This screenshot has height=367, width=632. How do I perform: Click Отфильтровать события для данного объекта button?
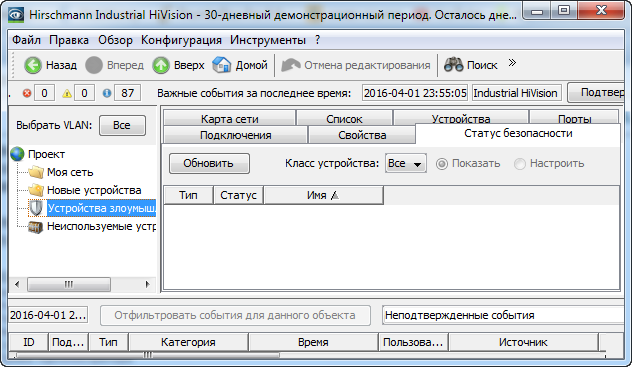235,315
